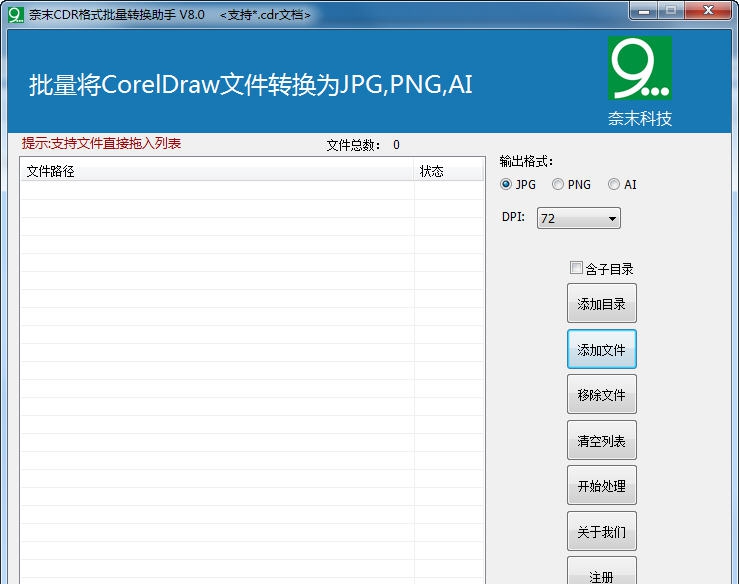Open 关于我们 about dialog
This screenshot has height=584, width=739.
(x=602, y=531)
